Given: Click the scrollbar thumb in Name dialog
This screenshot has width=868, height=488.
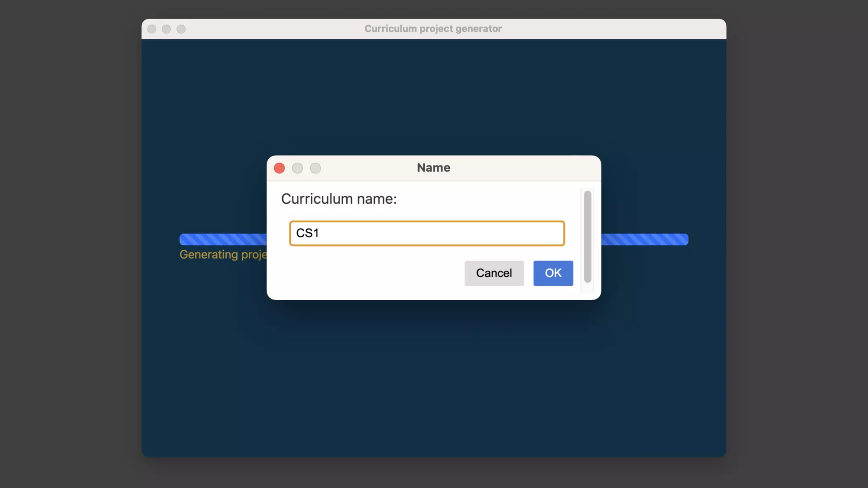Looking at the screenshot, I should click(587, 236).
